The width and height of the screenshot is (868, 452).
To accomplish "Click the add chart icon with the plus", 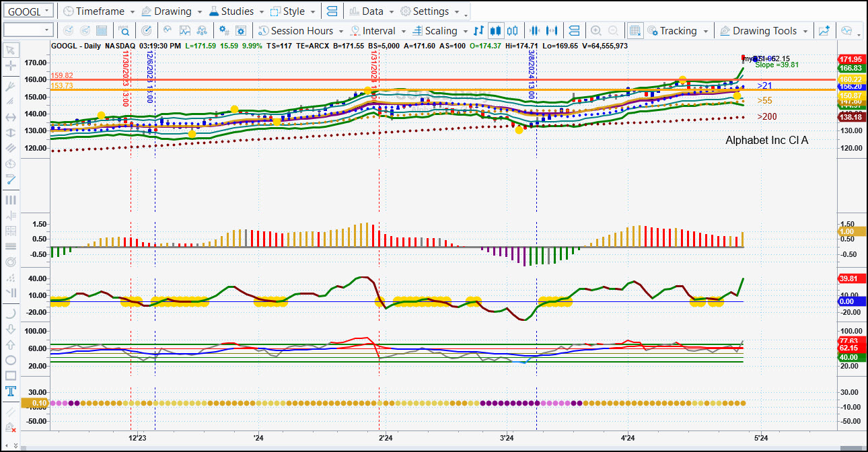I will click(824, 31).
